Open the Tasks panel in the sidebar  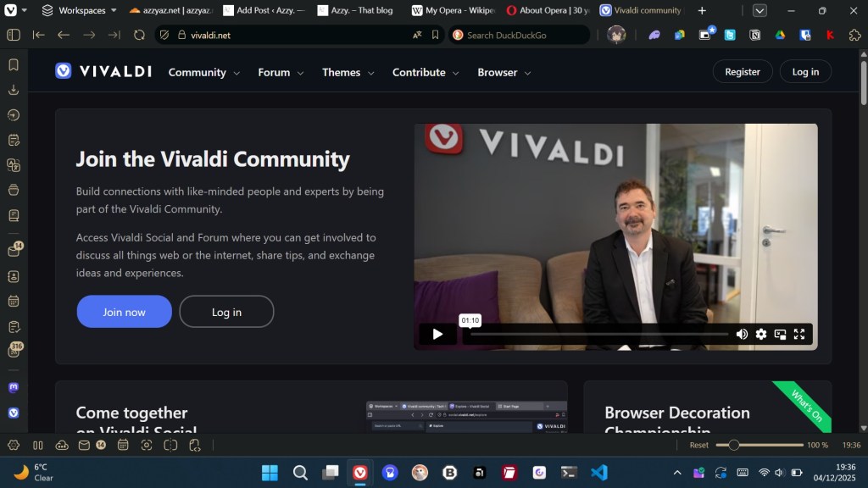[14, 327]
